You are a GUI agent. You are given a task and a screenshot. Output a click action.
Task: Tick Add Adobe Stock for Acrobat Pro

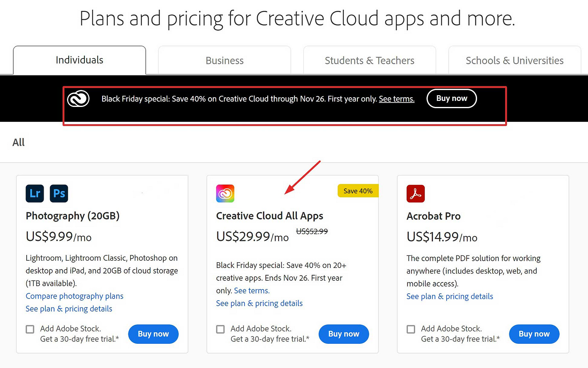coord(411,329)
